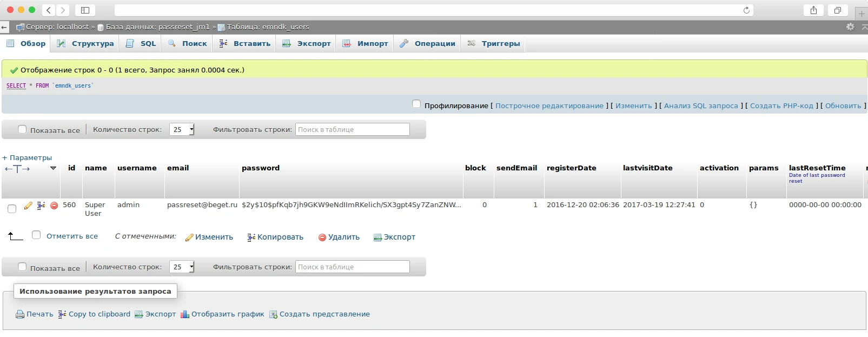
Task: Select email cell passreset@beget.ru
Action: point(202,205)
